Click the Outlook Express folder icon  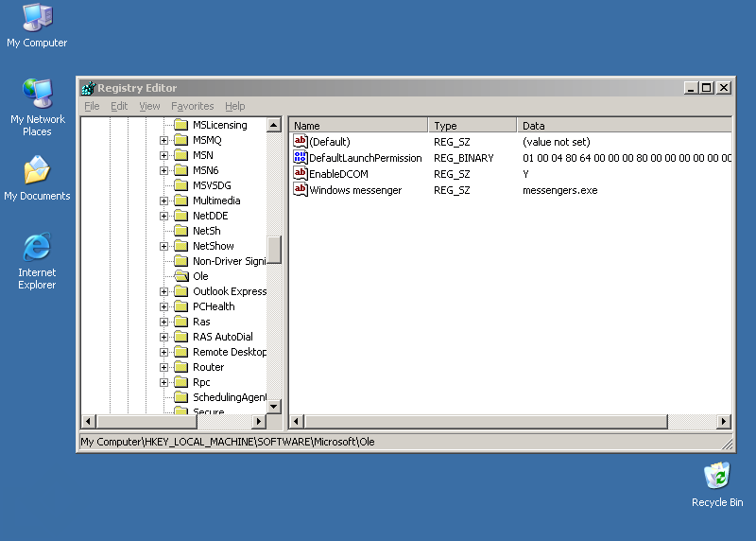pos(180,291)
